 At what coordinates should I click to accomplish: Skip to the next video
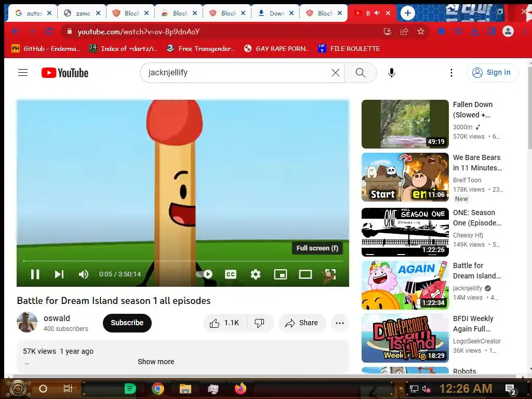[x=59, y=274]
